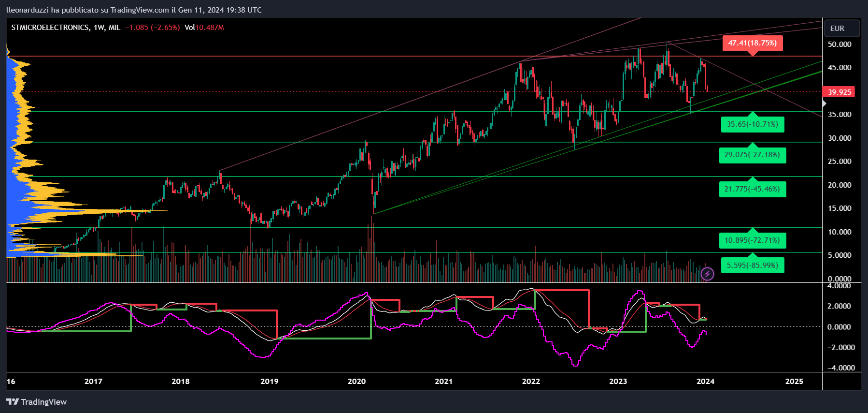
Task: Click the 15.000 price scale value
Action: click(x=840, y=208)
